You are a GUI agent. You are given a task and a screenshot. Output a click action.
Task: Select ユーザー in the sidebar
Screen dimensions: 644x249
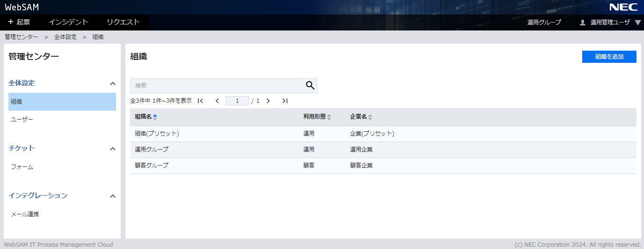[x=22, y=120]
